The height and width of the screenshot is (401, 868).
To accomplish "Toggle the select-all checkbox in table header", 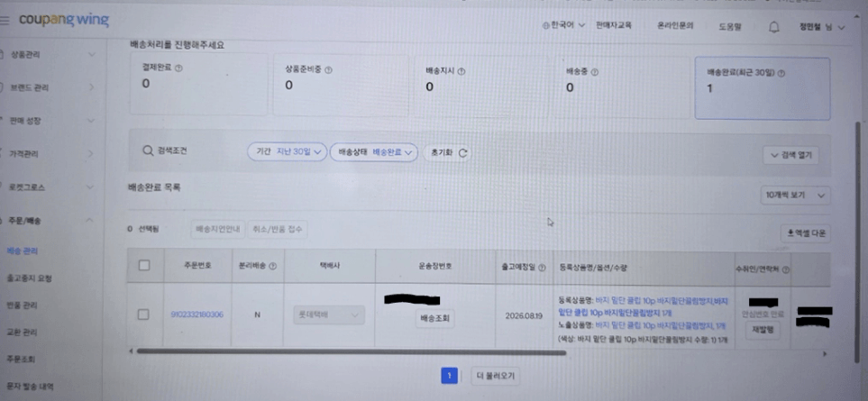I will pyautogui.click(x=144, y=265).
